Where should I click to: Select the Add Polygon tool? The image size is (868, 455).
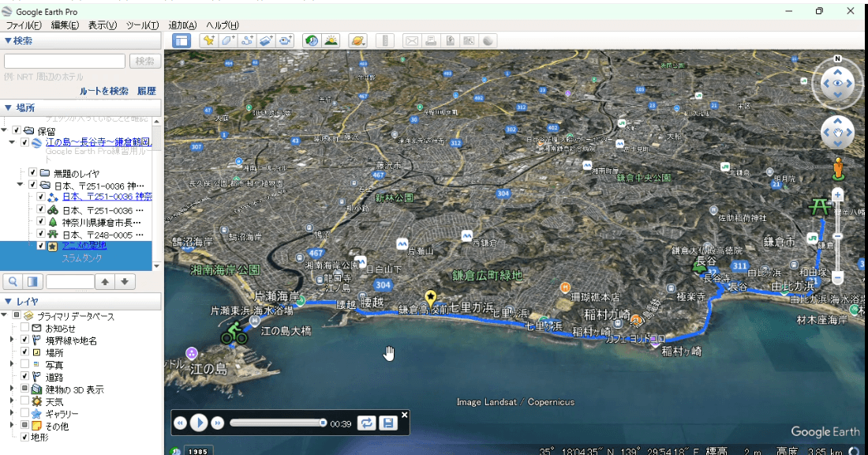coord(229,40)
